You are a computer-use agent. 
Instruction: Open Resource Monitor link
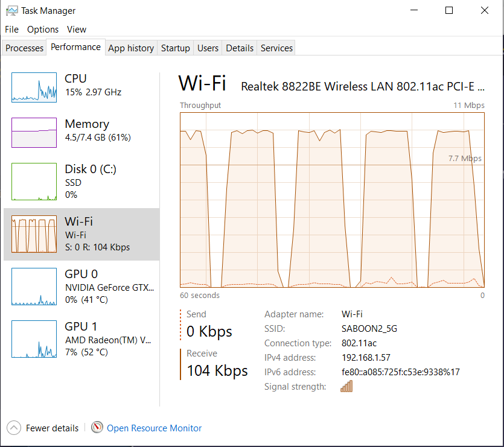coord(154,428)
